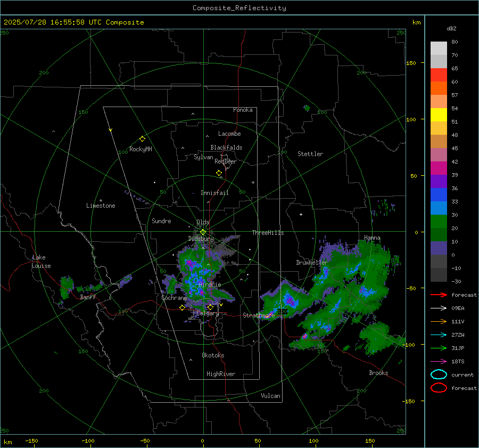Click the Stettler city label

click(310, 154)
